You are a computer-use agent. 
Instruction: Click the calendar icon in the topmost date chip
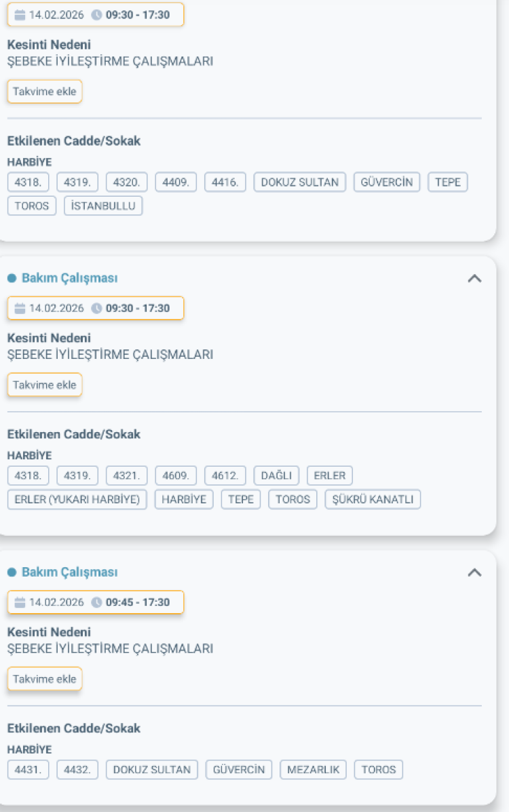pos(20,14)
